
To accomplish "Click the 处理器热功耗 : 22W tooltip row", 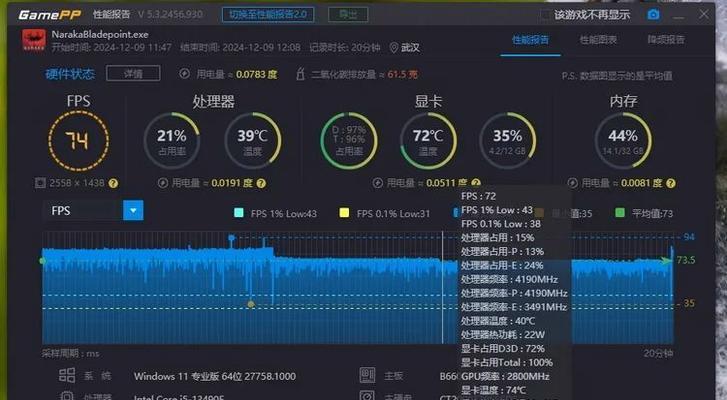I will click(503, 335).
